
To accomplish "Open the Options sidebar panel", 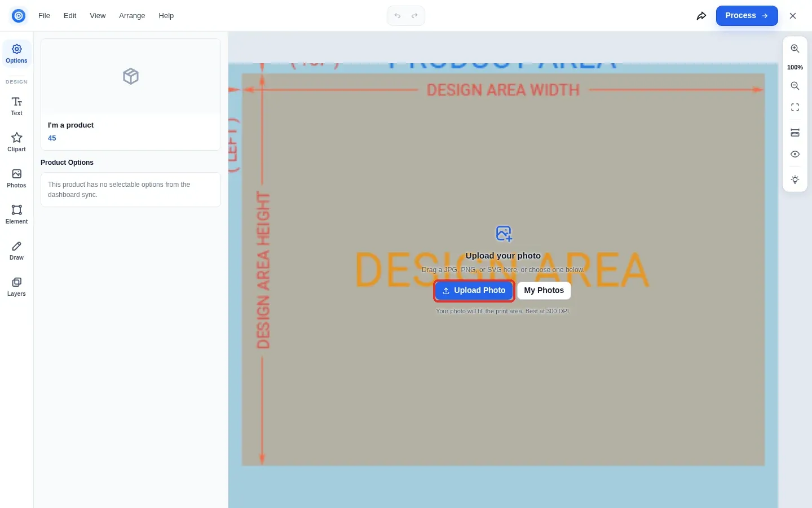I will pyautogui.click(x=17, y=54).
